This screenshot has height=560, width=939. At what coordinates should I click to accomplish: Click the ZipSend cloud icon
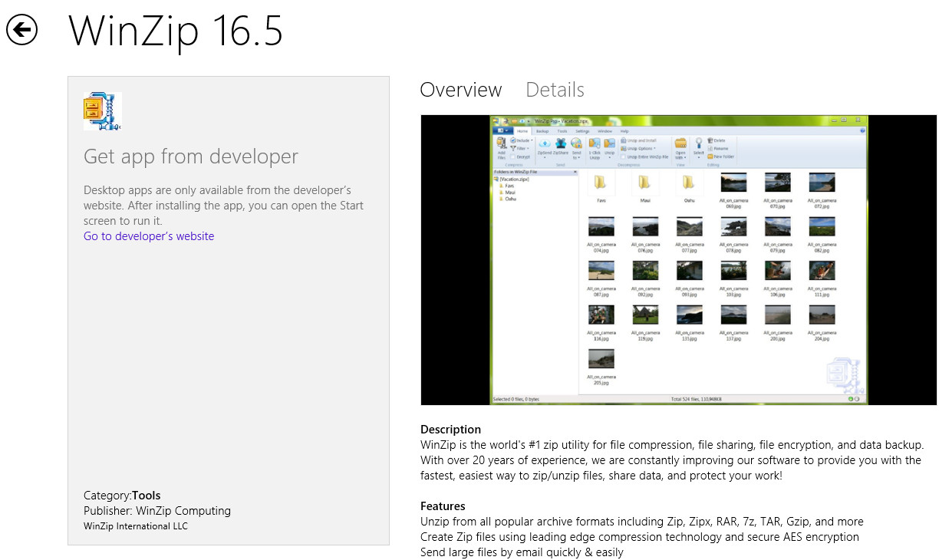(x=545, y=143)
